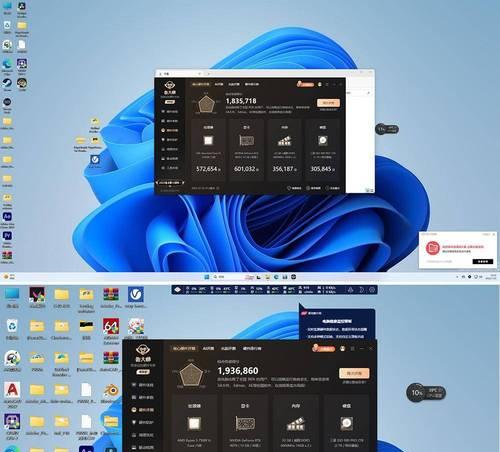The height and width of the screenshot is (452, 500).
Task: Click user avatar icon in 1,835,718 window
Action: [320, 84]
